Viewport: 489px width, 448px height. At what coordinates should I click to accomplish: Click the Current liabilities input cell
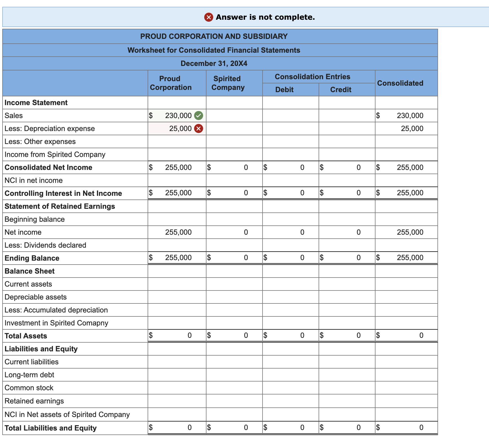click(176, 362)
